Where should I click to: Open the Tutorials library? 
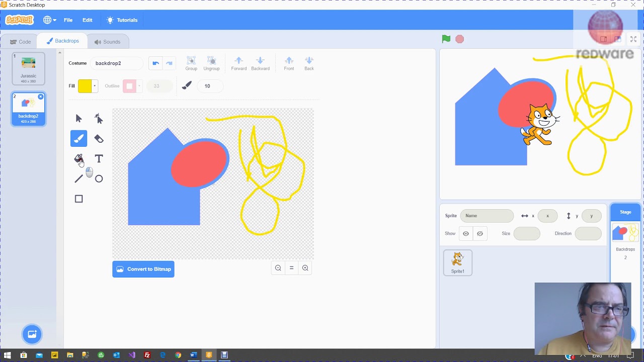click(x=122, y=20)
